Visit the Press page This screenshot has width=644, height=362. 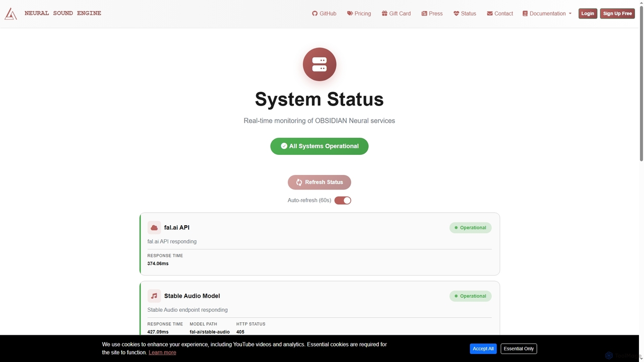432,14
